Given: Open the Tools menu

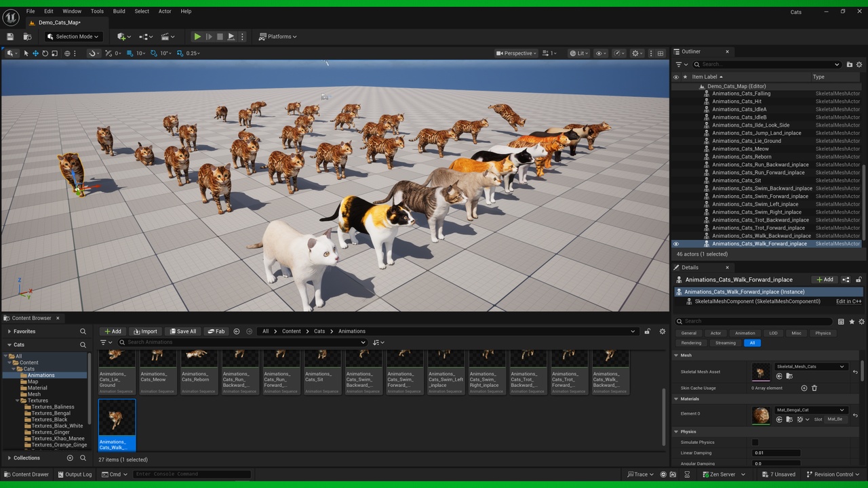Looking at the screenshot, I should tap(97, 12).
